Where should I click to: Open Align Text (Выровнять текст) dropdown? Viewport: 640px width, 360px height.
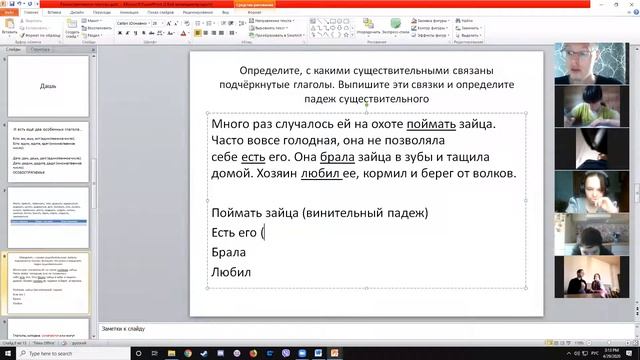[268, 28]
